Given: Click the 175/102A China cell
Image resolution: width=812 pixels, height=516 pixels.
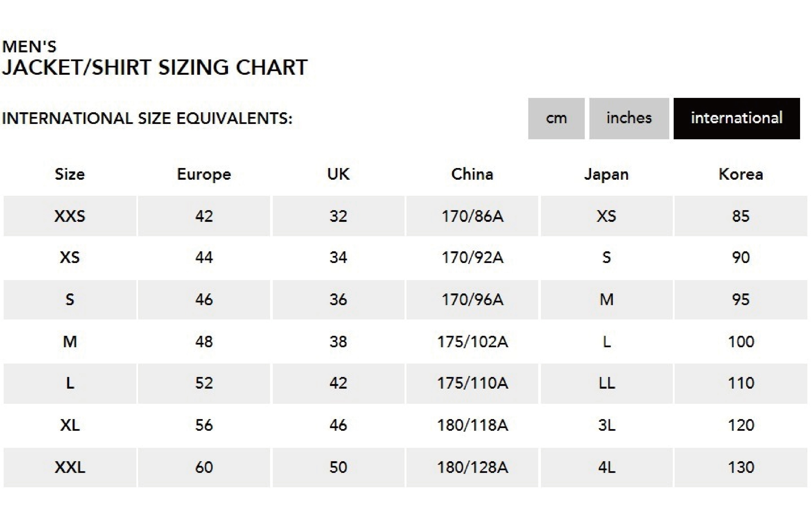Looking at the screenshot, I should 472,342.
